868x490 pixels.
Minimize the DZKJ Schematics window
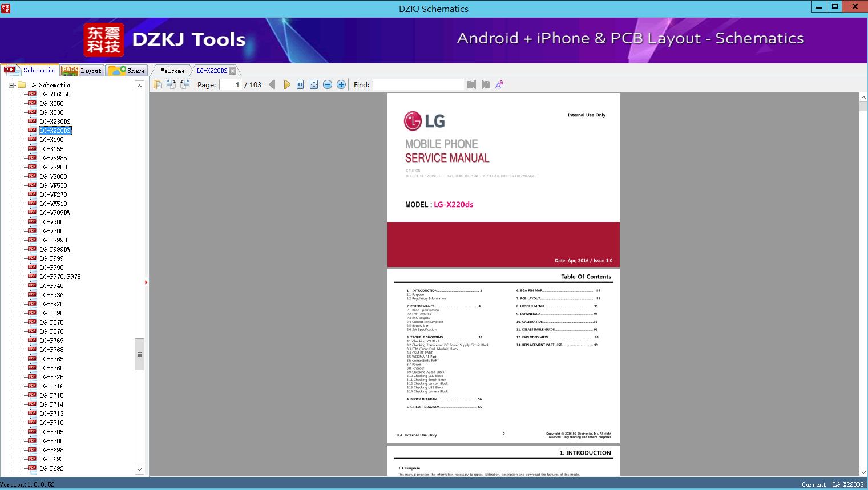point(819,7)
